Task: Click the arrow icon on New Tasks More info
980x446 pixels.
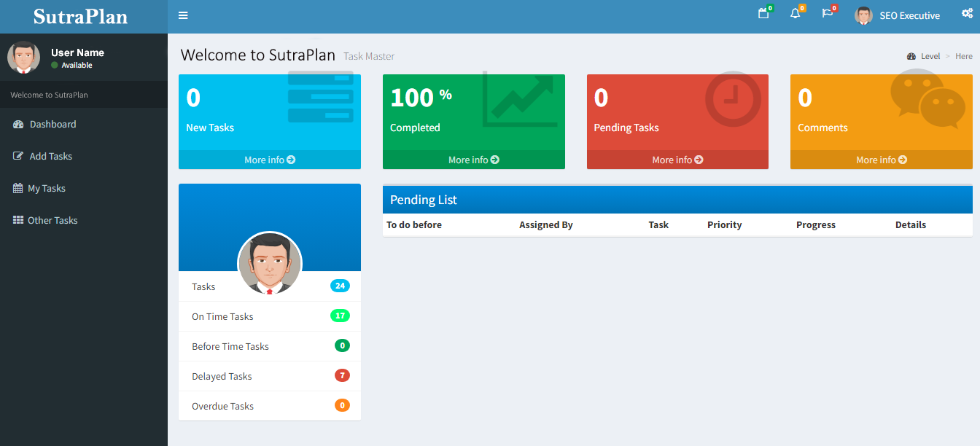Action: (291, 160)
